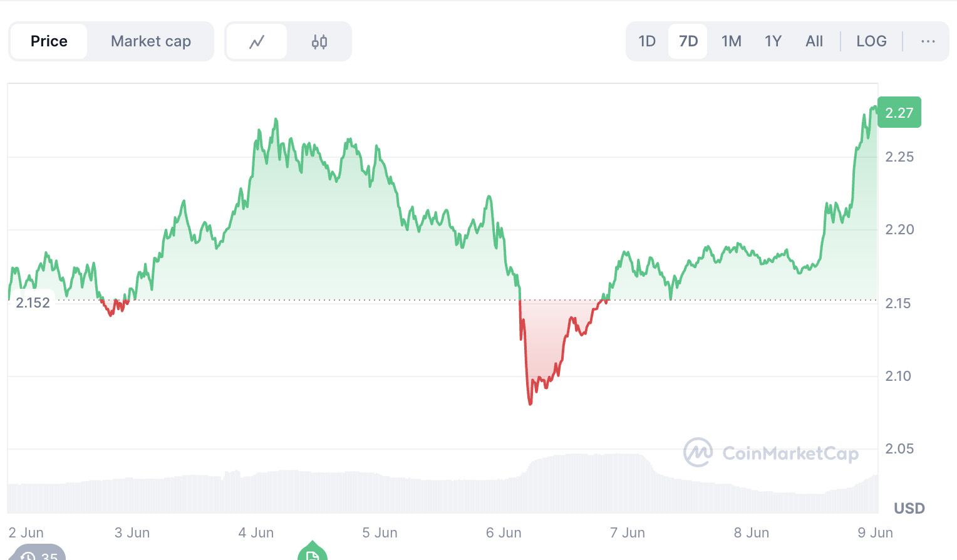
Task: Switch to the Market cap tab
Action: coord(151,41)
